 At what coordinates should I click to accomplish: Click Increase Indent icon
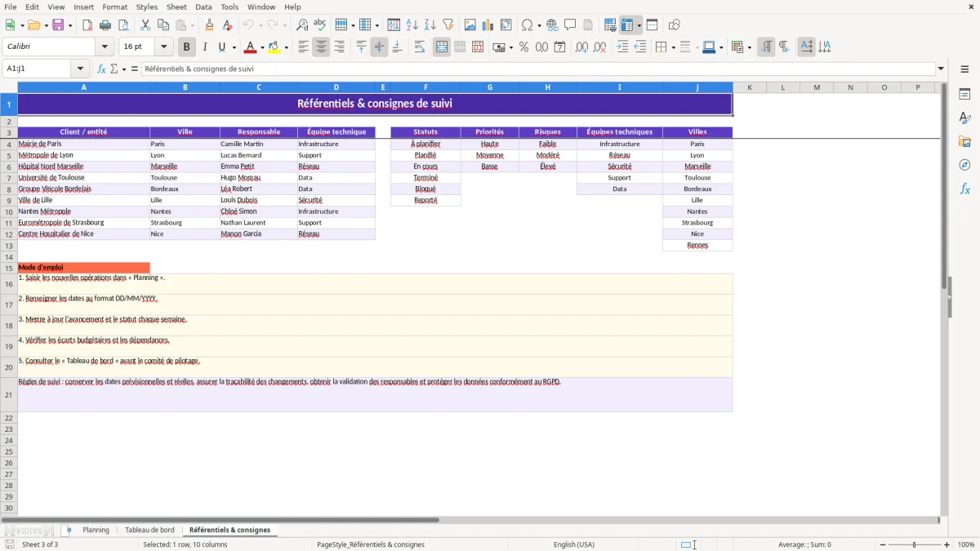[x=622, y=47]
